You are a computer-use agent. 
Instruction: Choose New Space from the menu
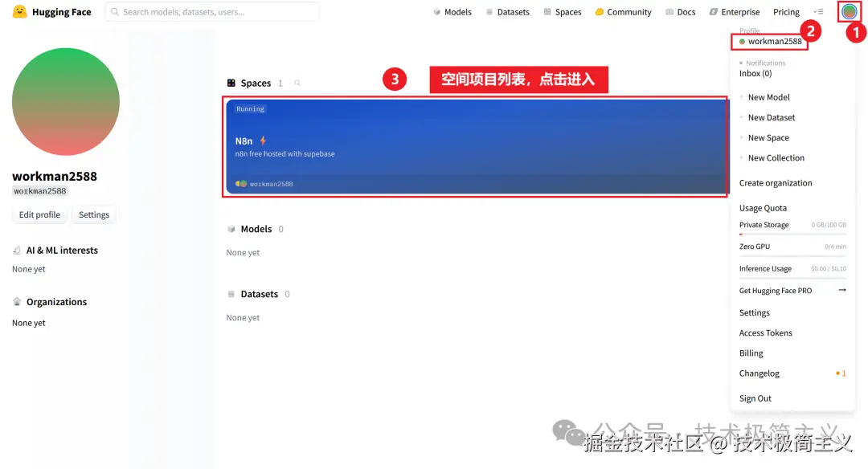tap(768, 137)
